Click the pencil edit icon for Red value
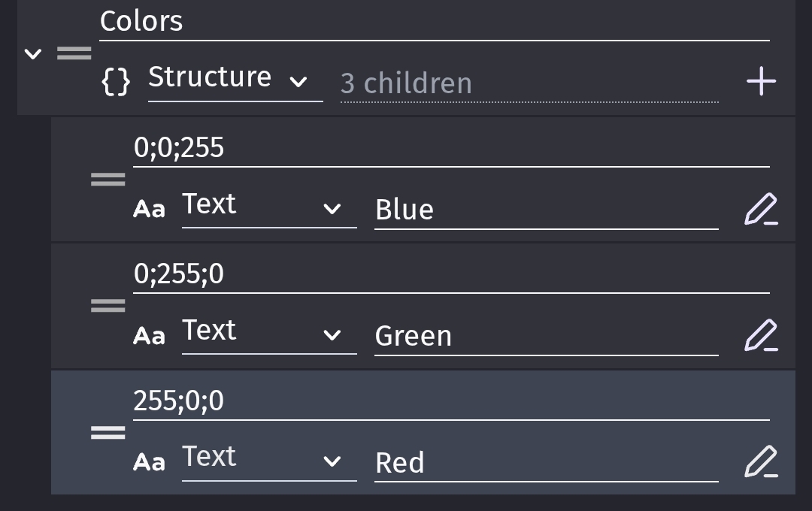This screenshot has height=511, width=812. pos(760,461)
